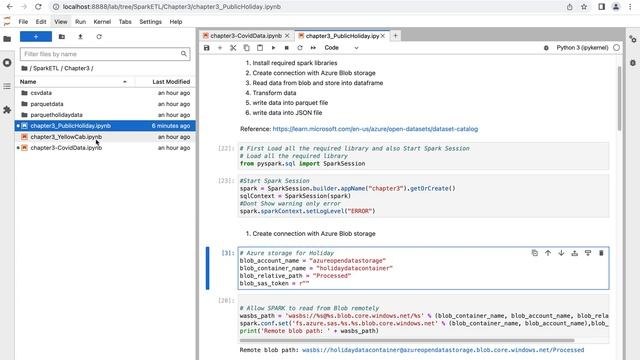Open SparkETL in the breadcrumb path
This screenshot has height=360, width=640.
tap(46, 68)
